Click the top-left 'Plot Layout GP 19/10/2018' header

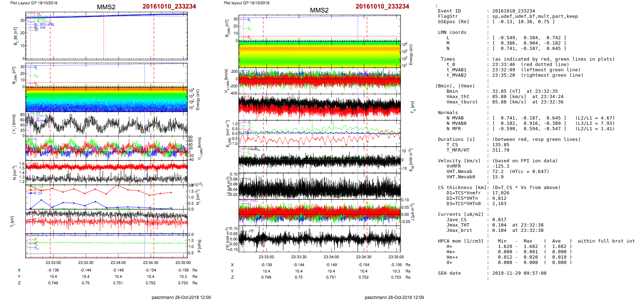click(34, 3)
